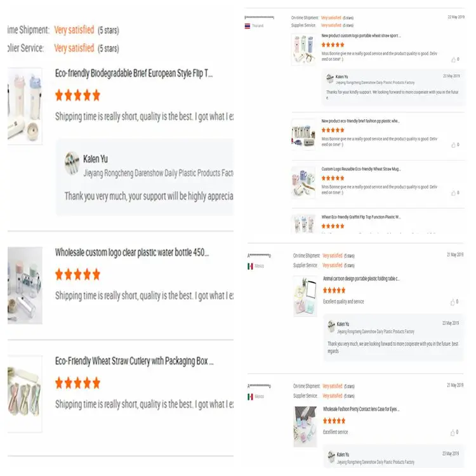Click the clear plastic water bottle thumbnail

point(25,286)
